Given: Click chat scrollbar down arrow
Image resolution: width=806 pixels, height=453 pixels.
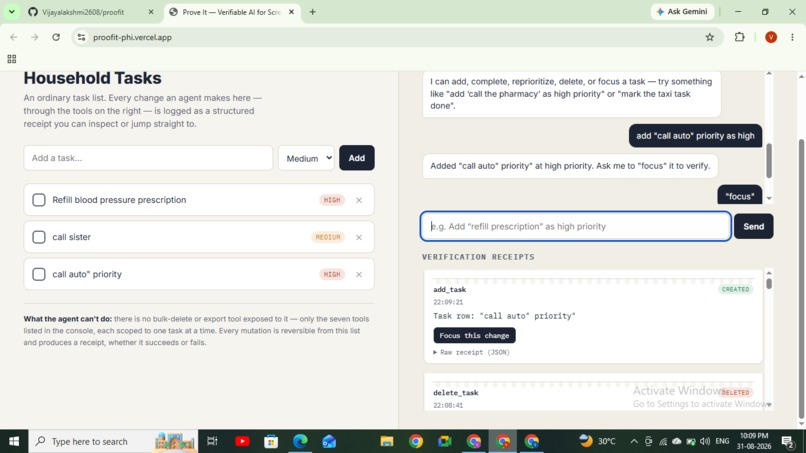Looking at the screenshot, I should coord(769,198).
